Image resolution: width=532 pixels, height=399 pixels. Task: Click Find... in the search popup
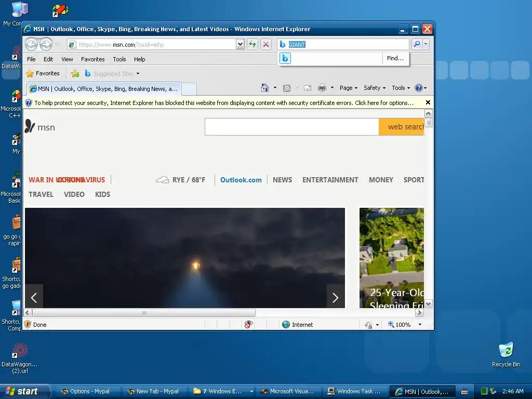[x=395, y=58]
